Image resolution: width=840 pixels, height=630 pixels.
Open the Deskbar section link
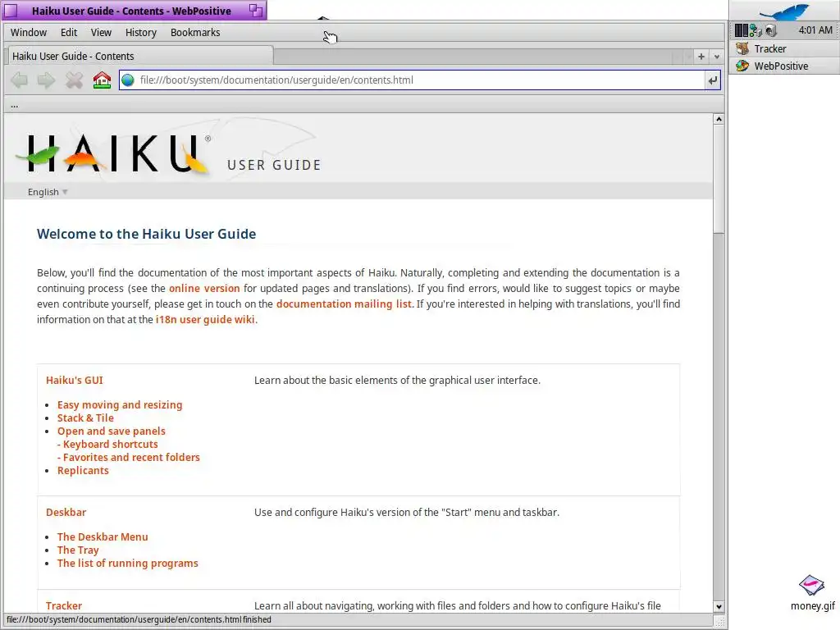pyautogui.click(x=66, y=512)
